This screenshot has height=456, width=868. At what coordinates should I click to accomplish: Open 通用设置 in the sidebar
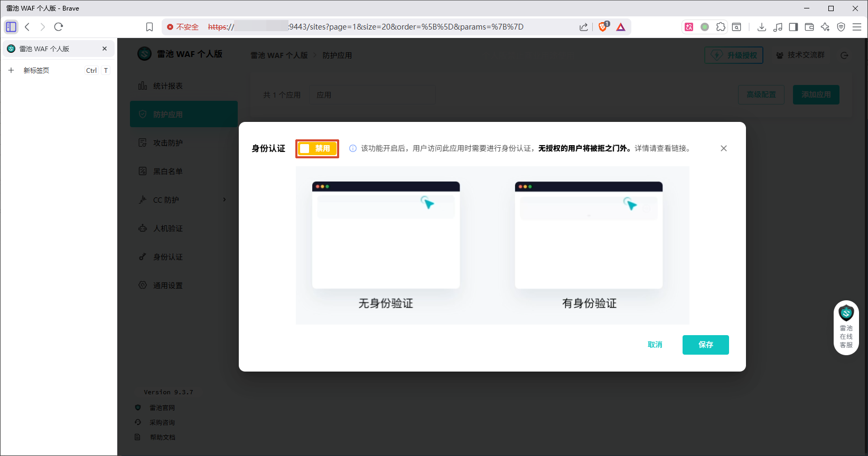[184, 286]
